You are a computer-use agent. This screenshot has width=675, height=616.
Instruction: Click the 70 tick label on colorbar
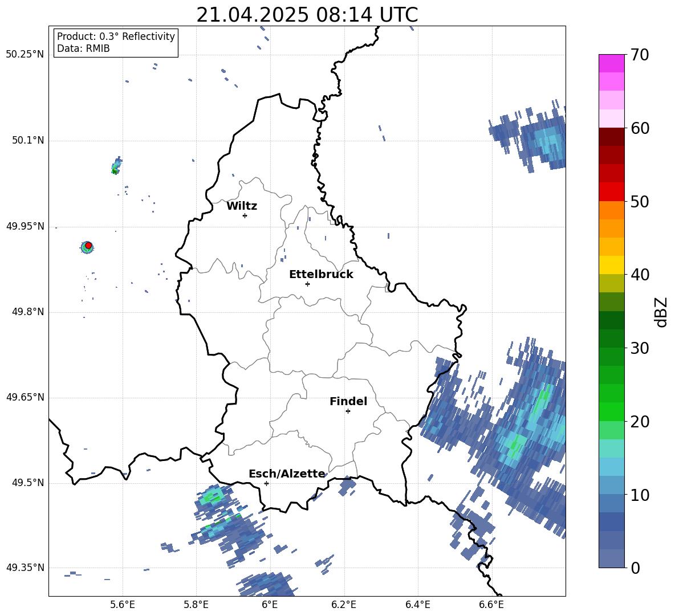pyautogui.click(x=640, y=55)
